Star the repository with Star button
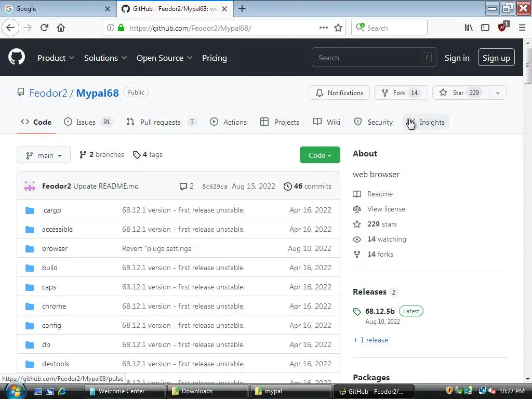The height and width of the screenshot is (399, 532). [461, 93]
